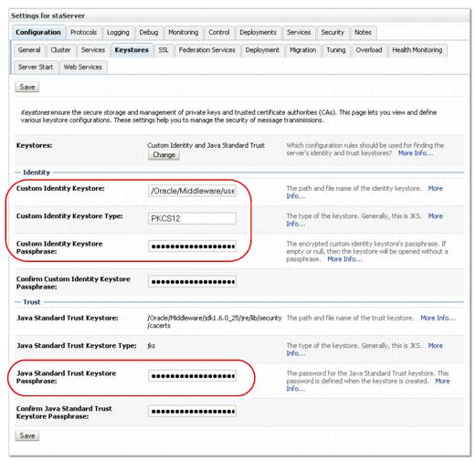
Task: Click the 'Java Standard Trust Keystore Type:' label
Action: click(76, 346)
